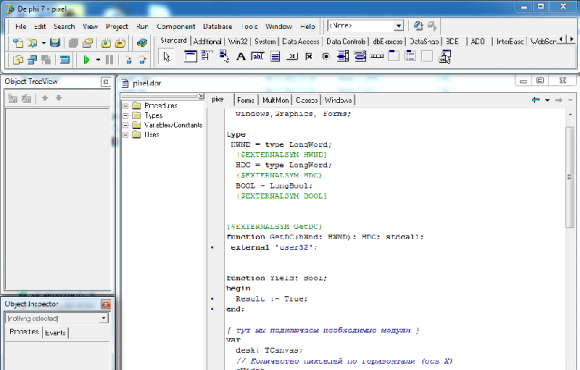Select the Label component (A) icon

pos(241,57)
